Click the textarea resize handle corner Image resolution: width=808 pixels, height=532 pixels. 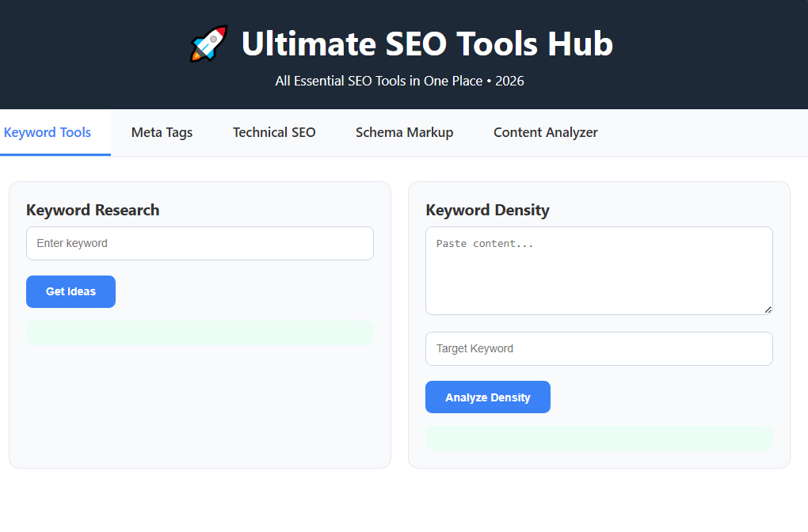point(768,310)
